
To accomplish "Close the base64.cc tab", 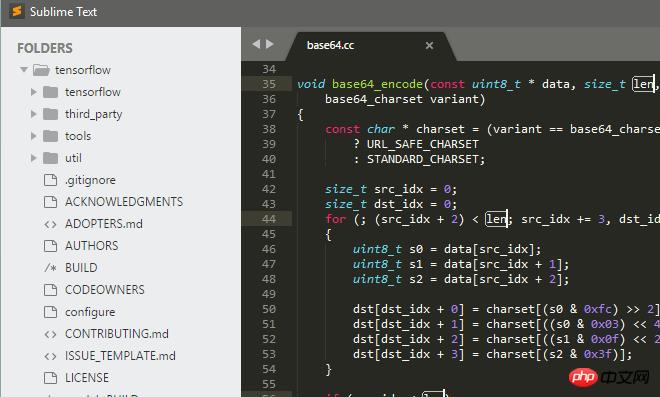I will 429,45.
